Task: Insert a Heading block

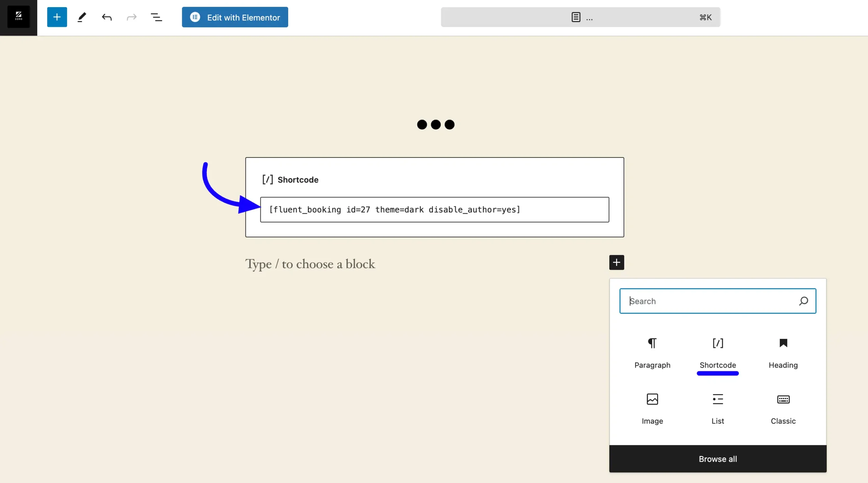Action: pos(783,353)
